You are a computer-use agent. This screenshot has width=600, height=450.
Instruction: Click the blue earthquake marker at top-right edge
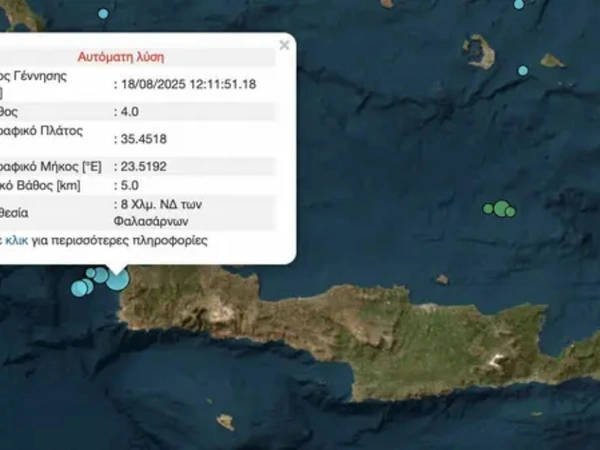click(518, 5)
